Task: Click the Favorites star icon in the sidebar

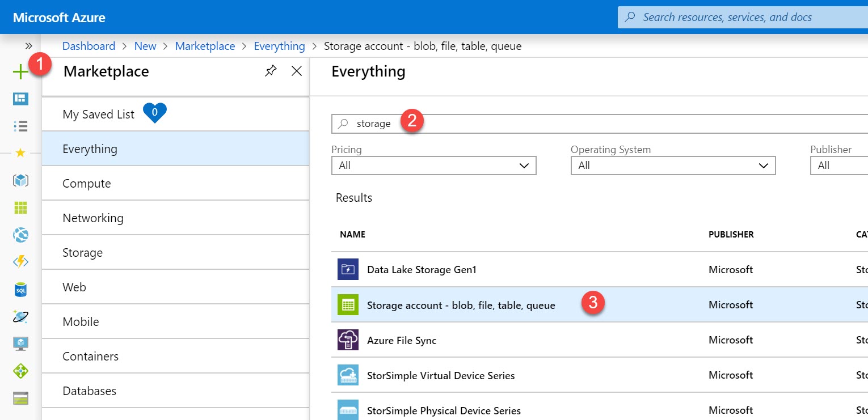Action: click(x=20, y=153)
